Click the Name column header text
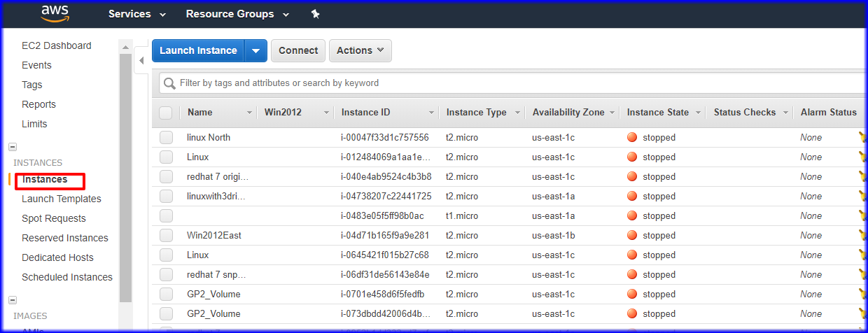 click(200, 113)
